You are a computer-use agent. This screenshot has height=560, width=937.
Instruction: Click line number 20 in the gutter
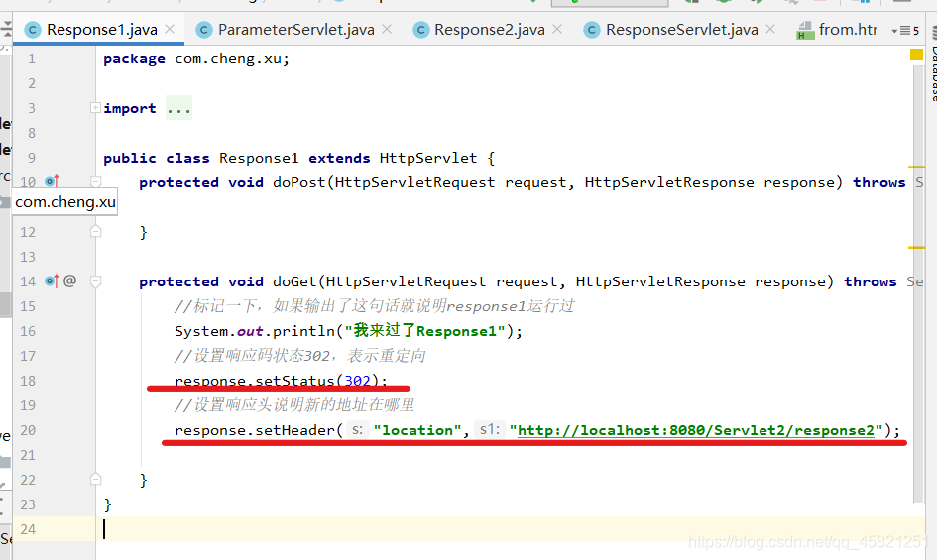(28, 430)
